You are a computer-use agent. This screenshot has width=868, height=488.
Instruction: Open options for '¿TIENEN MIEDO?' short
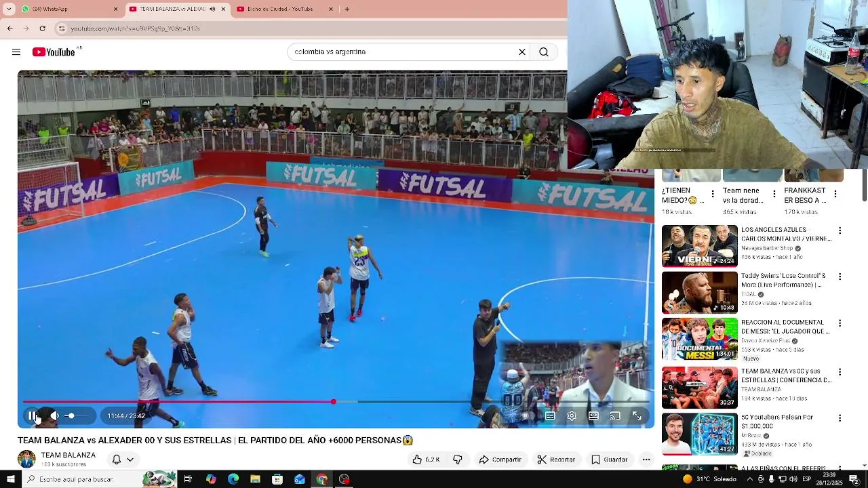(712, 195)
